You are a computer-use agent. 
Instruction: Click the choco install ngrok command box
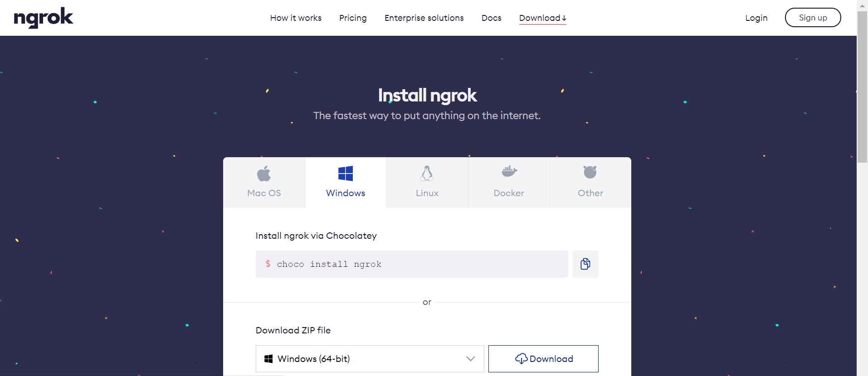tap(412, 264)
